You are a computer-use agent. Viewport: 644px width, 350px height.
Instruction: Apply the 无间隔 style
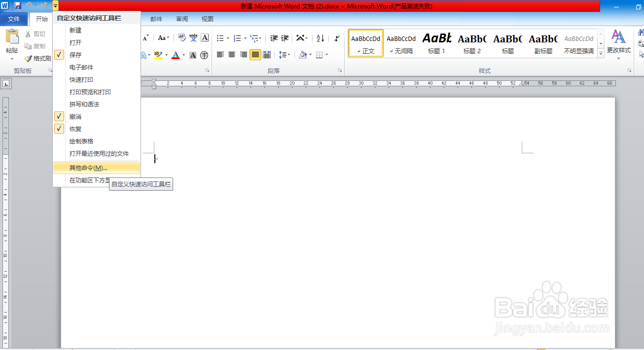tap(401, 43)
